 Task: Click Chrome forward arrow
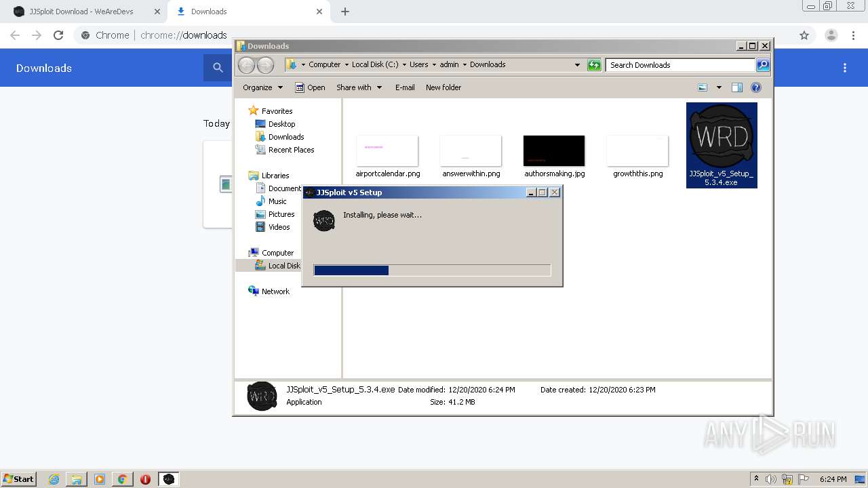pyautogui.click(x=37, y=35)
